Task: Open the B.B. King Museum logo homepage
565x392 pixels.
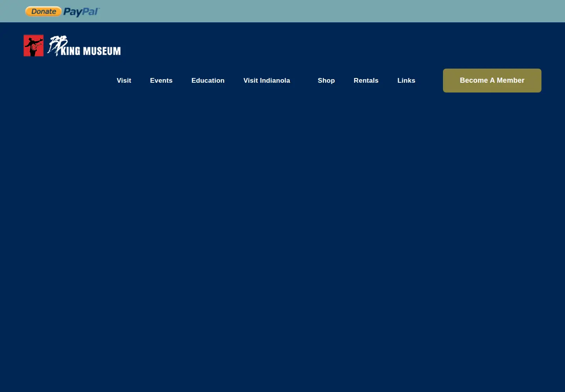Action: 72,45
